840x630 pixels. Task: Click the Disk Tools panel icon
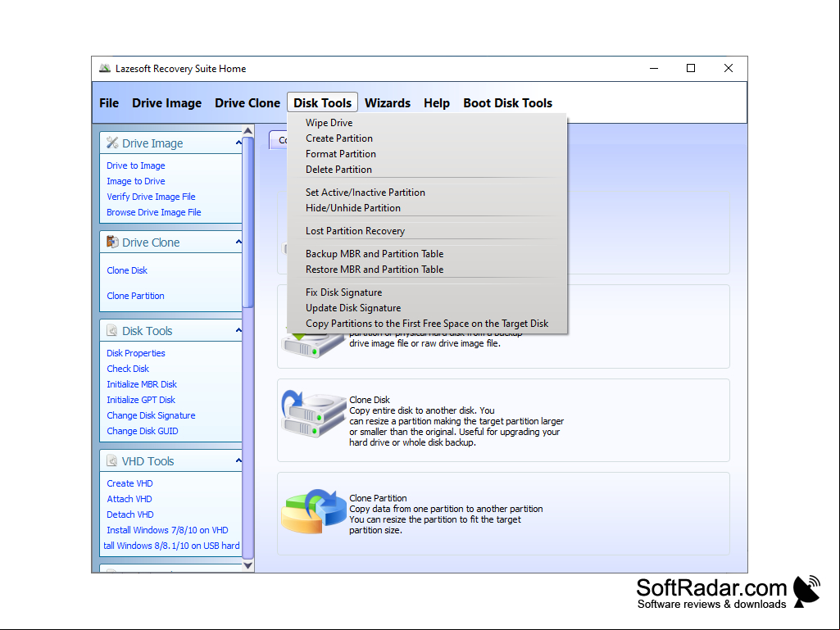[x=112, y=330]
